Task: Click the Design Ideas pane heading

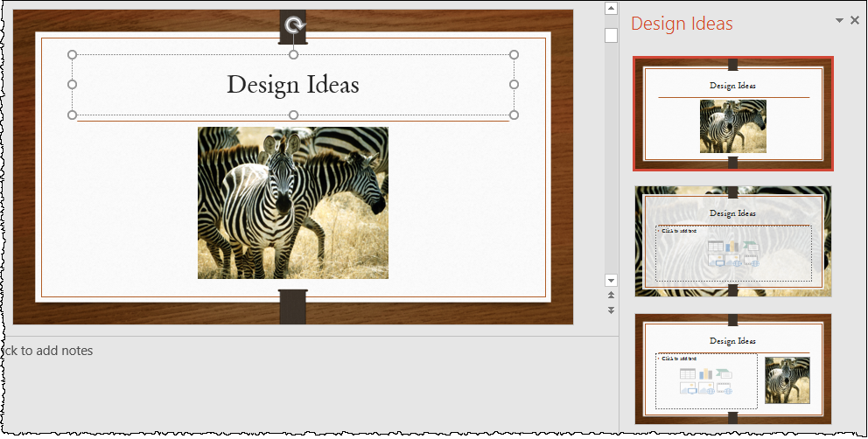Action: [682, 24]
